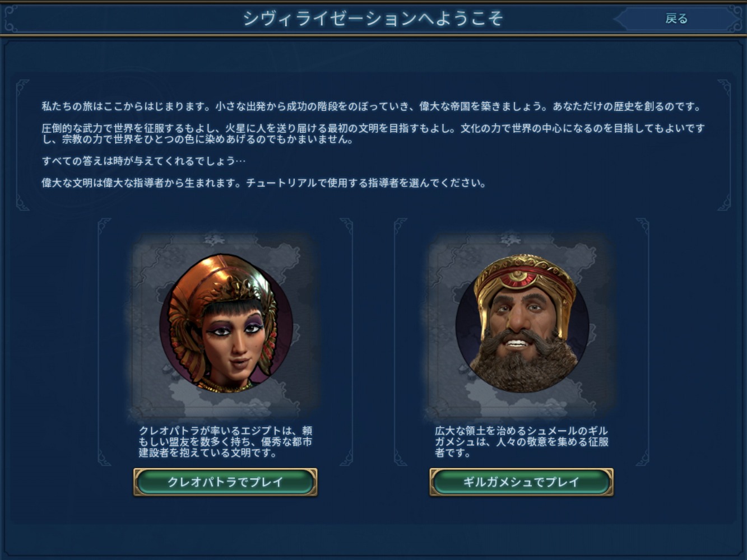Click the line すべての答えは時が与えてくれるでしょう
The image size is (747, 560).
[x=143, y=161]
